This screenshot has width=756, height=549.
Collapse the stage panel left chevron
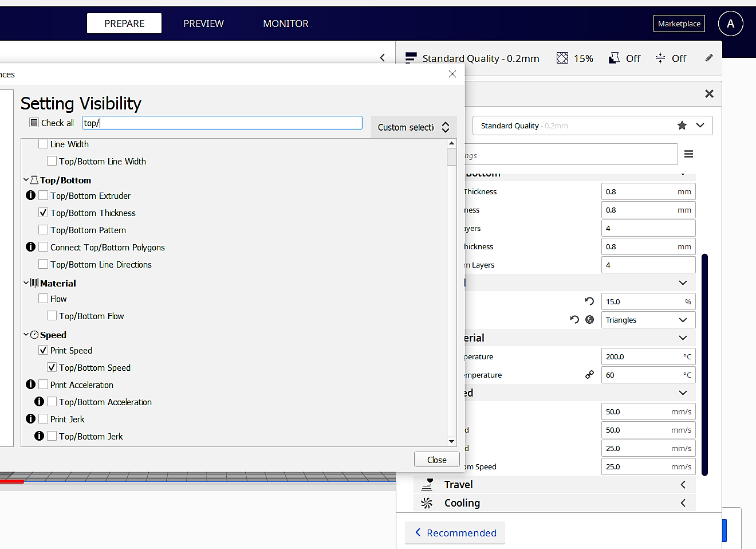[383, 58]
